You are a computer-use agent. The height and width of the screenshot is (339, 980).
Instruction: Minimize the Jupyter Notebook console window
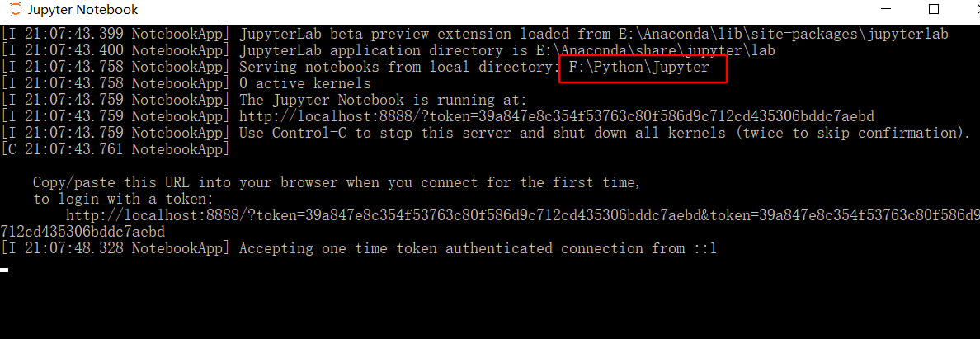tap(888, 9)
